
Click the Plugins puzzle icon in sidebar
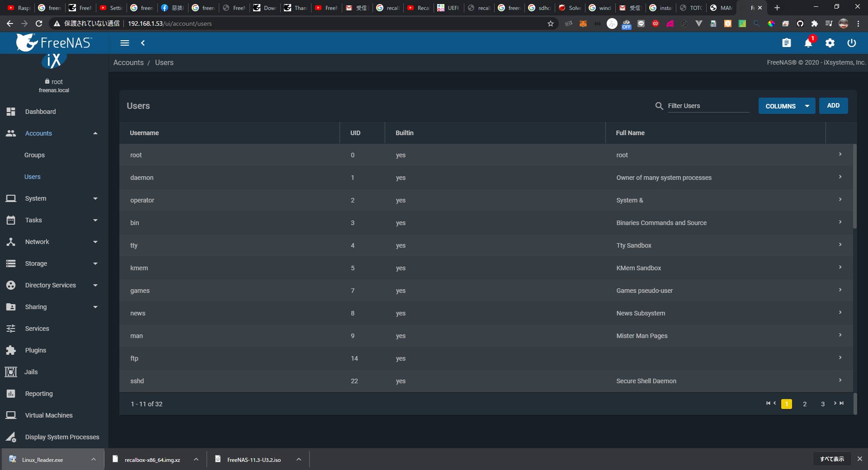pyautogui.click(x=11, y=350)
